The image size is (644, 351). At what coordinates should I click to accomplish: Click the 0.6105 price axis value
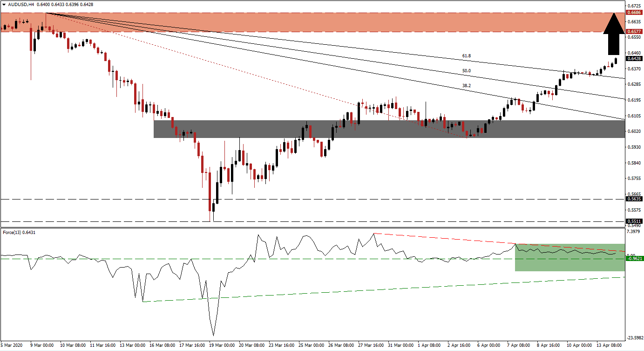click(x=634, y=116)
